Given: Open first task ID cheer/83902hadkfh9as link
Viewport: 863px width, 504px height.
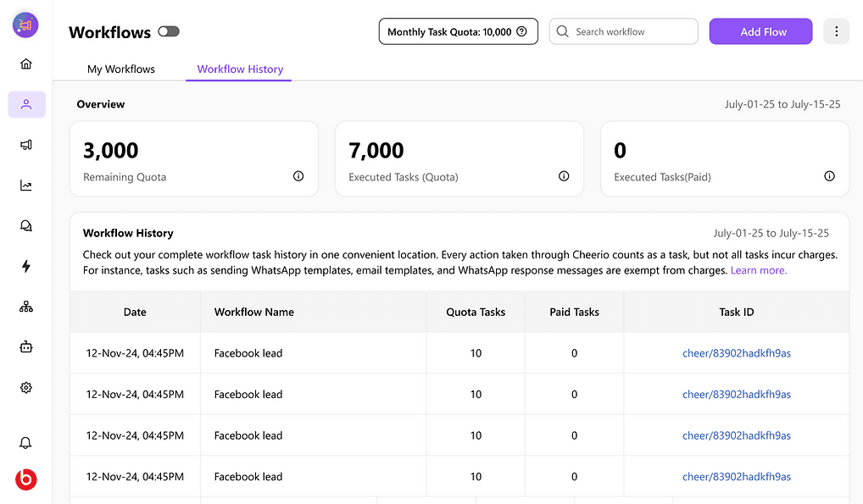Looking at the screenshot, I should (x=736, y=353).
